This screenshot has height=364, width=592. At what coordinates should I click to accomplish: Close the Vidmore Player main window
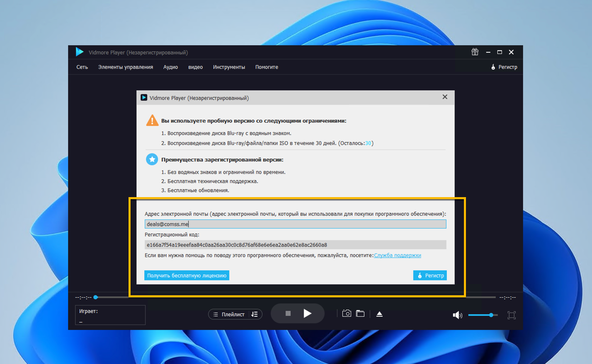tap(511, 52)
